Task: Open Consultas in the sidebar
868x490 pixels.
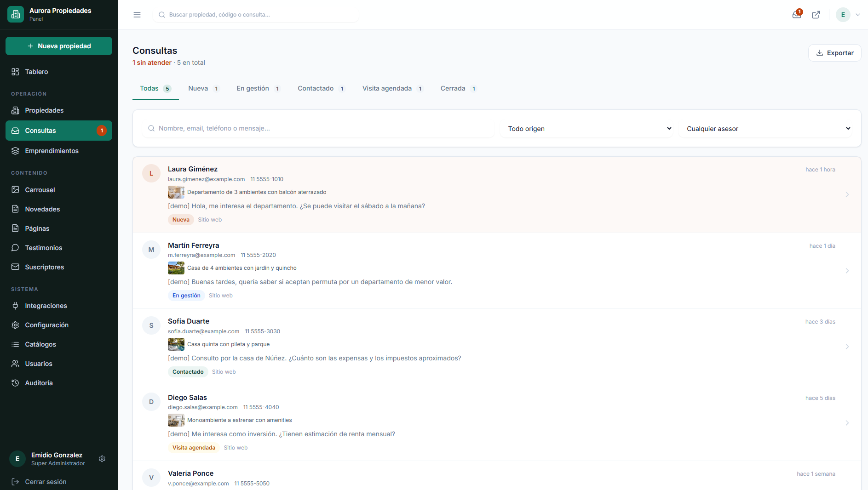Action: (x=59, y=131)
